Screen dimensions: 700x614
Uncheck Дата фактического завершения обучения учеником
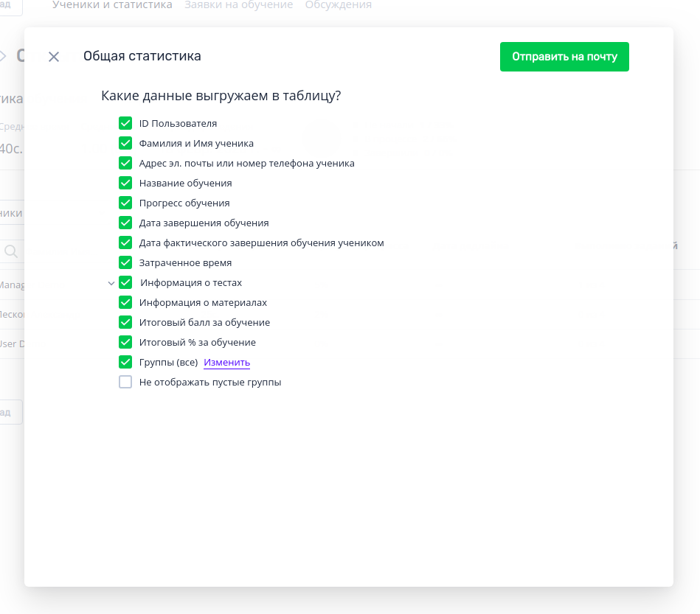125,243
